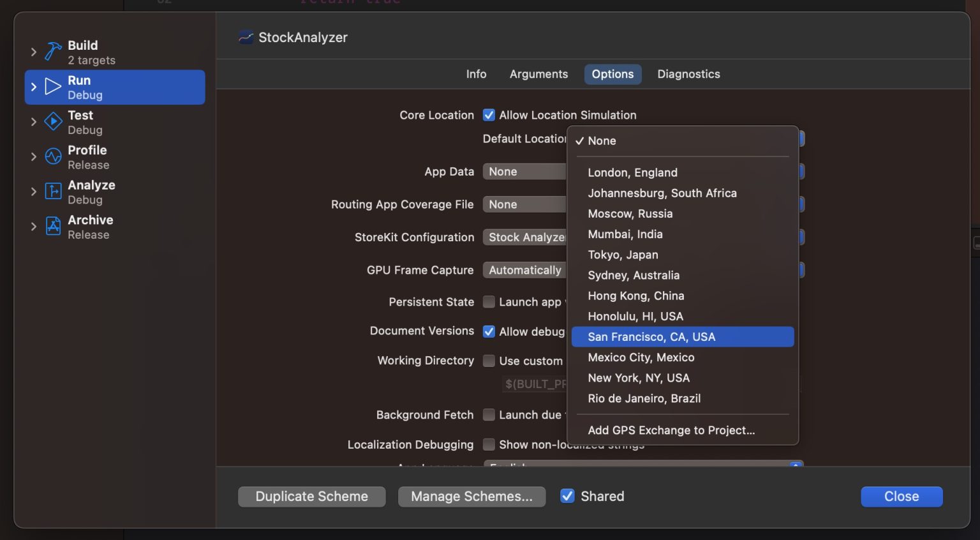The height and width of the screenshot is (540, 980).
Task: Click the Duplicate Scheme button
Action: (311, 496)
